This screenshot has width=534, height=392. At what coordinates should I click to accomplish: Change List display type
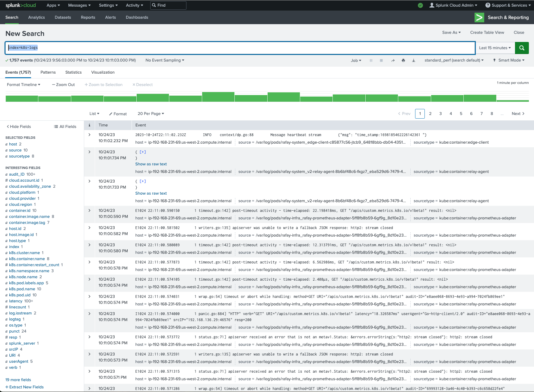click(x=94, y=113)
